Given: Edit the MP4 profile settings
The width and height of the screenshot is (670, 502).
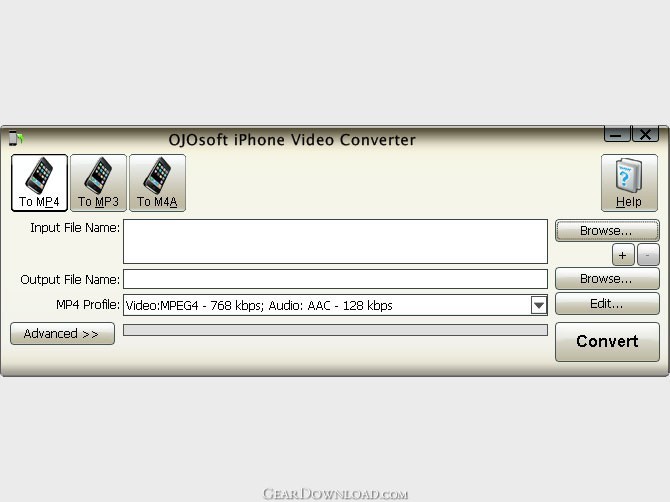Looking at the screenshot, I should [607, 304].
